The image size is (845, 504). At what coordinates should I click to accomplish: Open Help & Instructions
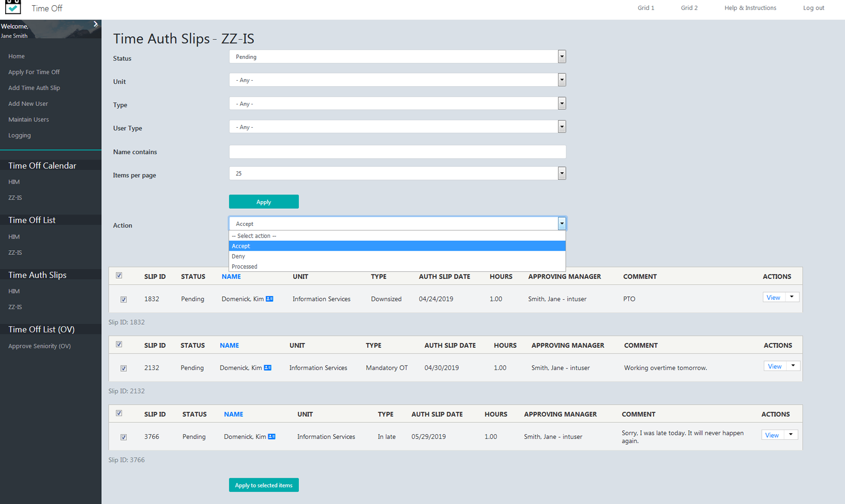(750, 8)
